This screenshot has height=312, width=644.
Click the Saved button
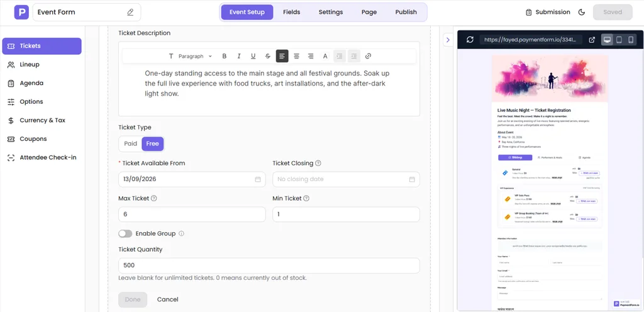[613, 13]
